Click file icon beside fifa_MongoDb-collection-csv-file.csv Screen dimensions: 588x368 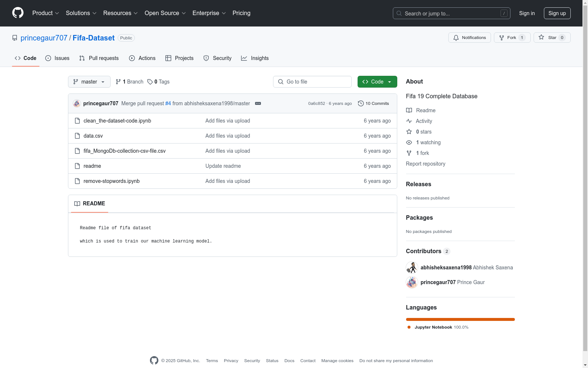click(x=77, y=151)
